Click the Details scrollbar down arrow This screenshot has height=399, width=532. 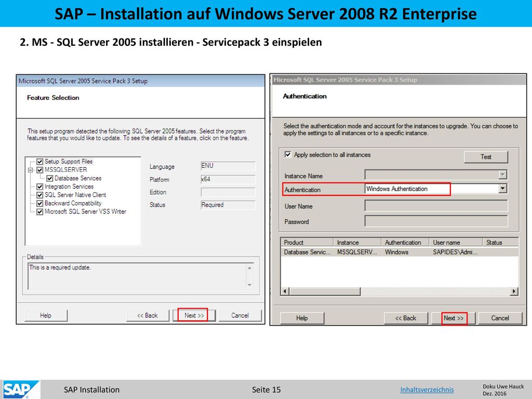(x=250, y=285)
